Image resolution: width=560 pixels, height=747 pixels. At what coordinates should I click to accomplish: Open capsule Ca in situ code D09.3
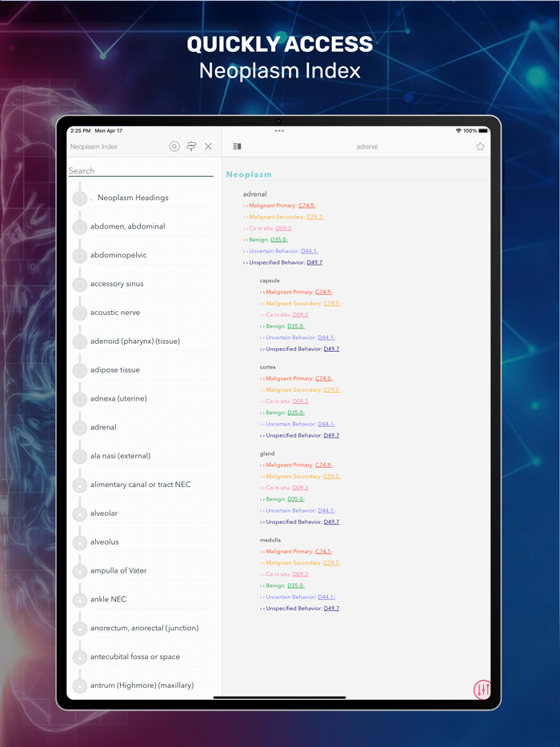click(300, 315)
